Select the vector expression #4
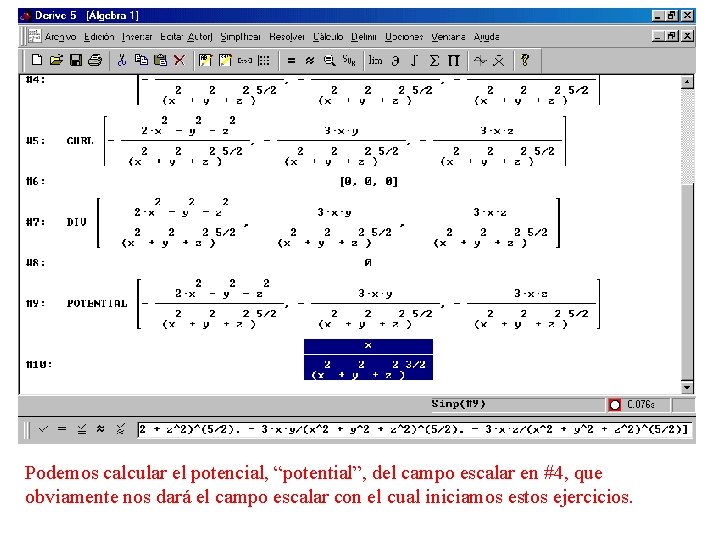The width and height of the screenshot is (720, 540). (x=369, y=90)
